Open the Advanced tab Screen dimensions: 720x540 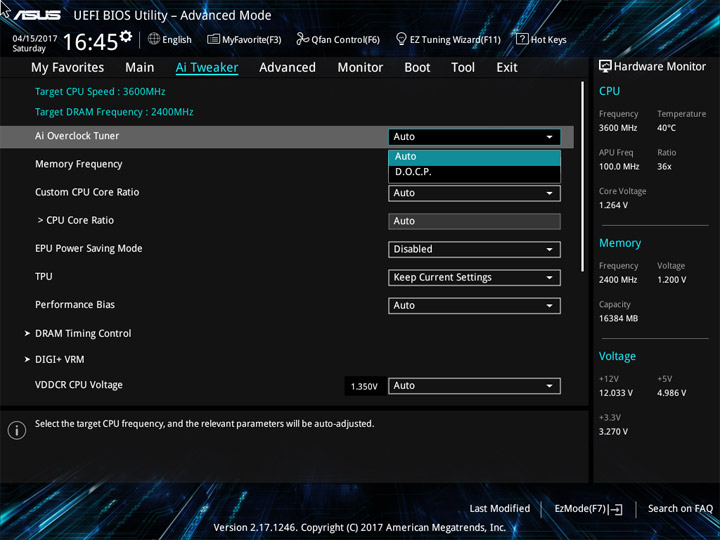click(287, 68)
